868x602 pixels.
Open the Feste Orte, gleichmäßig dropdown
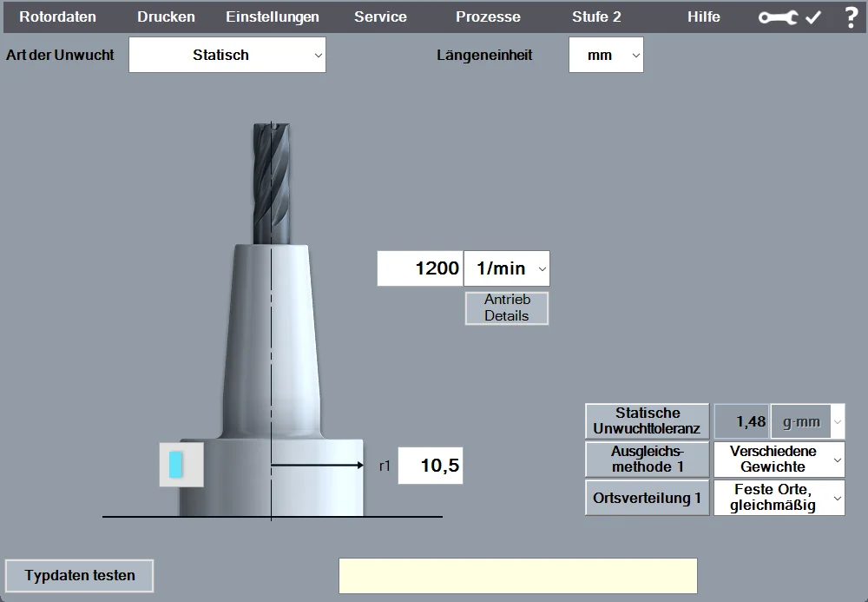[779, 498]
